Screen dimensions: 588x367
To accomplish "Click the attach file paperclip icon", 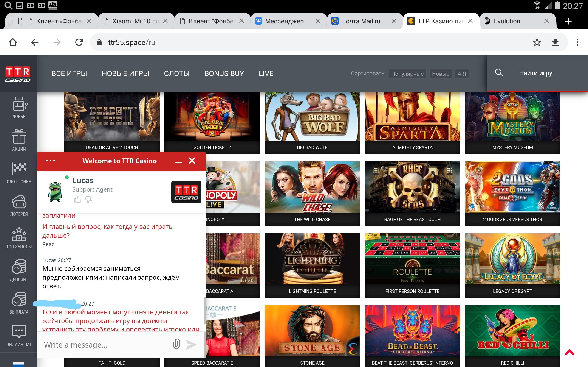I will 176,344.
